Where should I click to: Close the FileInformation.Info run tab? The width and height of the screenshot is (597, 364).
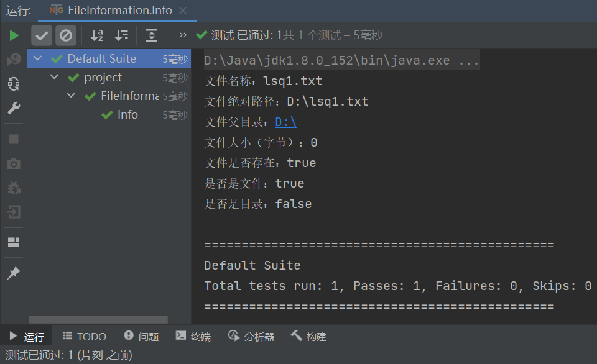click(x=183, y=11)
